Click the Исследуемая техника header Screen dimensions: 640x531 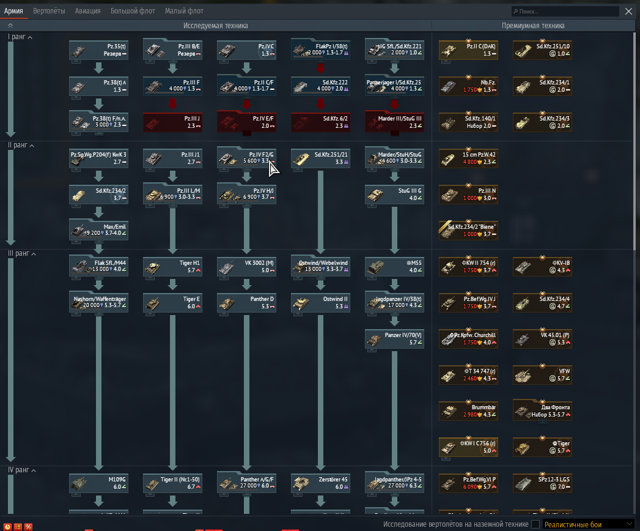coord(216,26)
